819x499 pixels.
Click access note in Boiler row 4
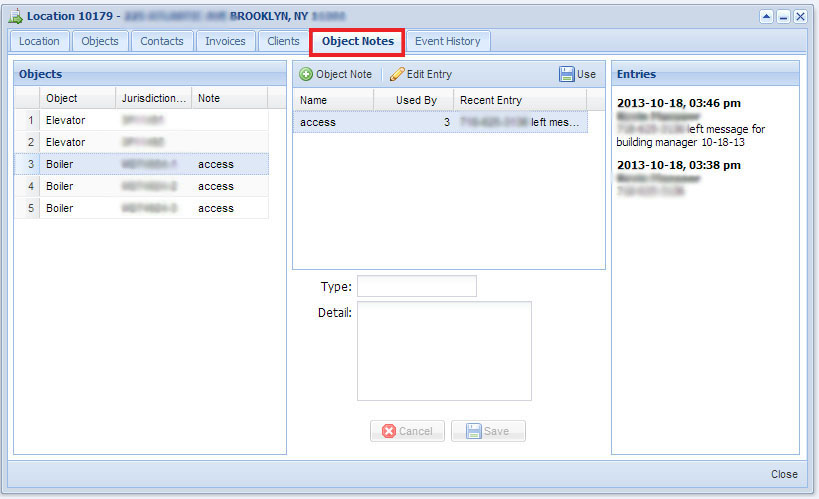click(x=216, y=187)
